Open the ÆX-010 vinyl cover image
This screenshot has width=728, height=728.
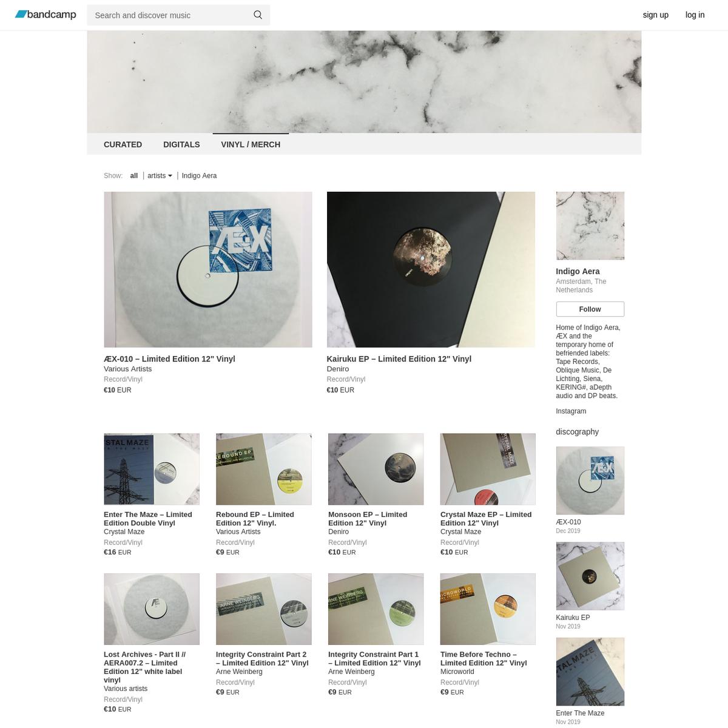click(208, 269)
